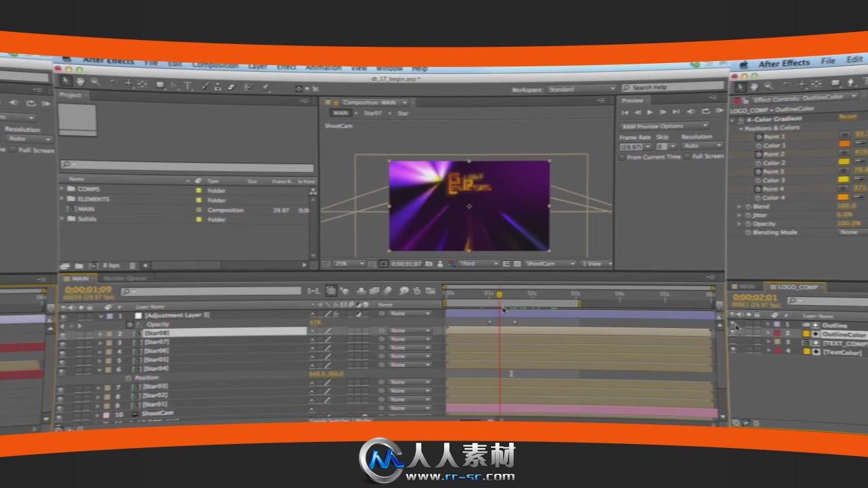Viewport: 868px width, 488px height.
Task: Click the Draft 3D icon in timeline
Action: 344,291
